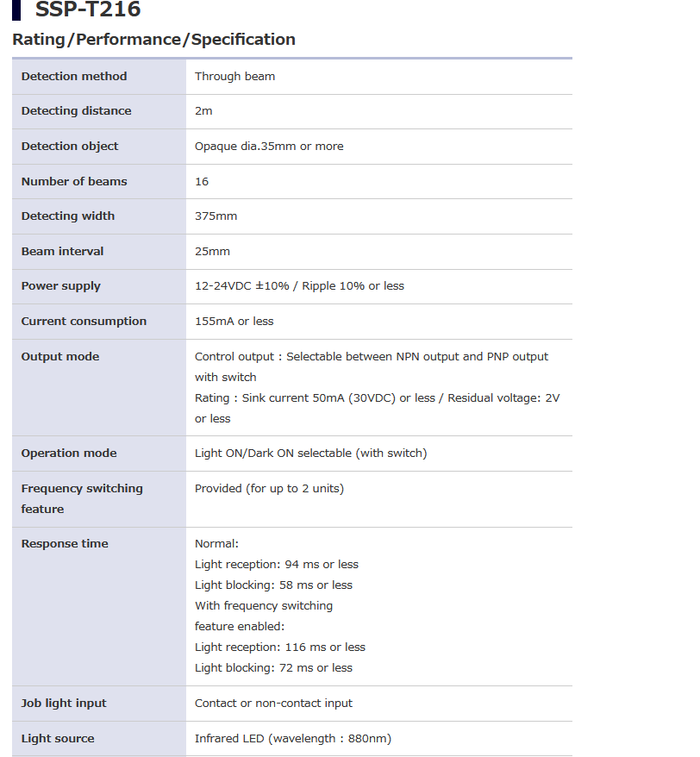Click the 155mA or less value

tap(234, 322)
